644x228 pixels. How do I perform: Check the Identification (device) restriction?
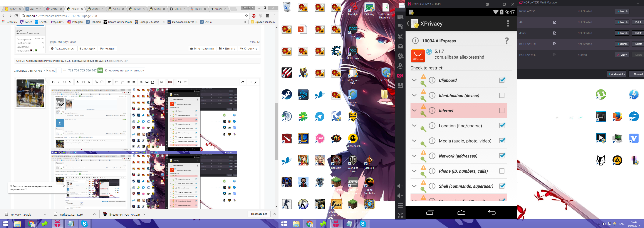pyautogui.click(x=502, y=95)
